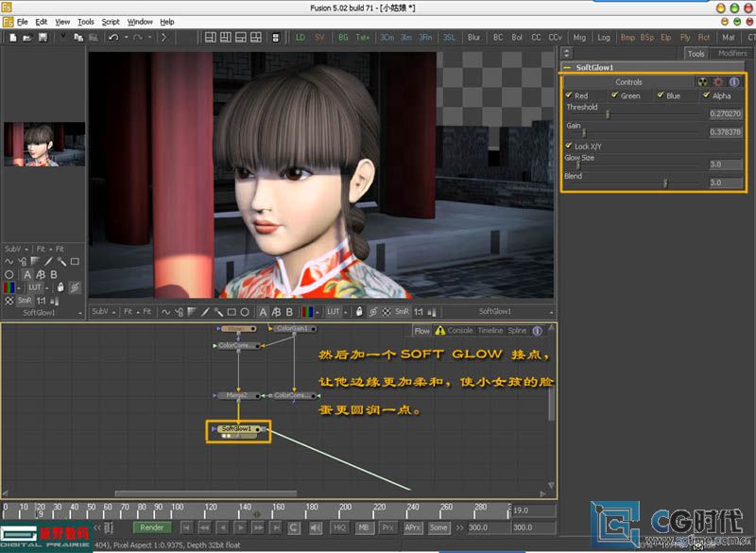Click the Threshold value field 0.270270
756x553 pixels.
(726, 113)
